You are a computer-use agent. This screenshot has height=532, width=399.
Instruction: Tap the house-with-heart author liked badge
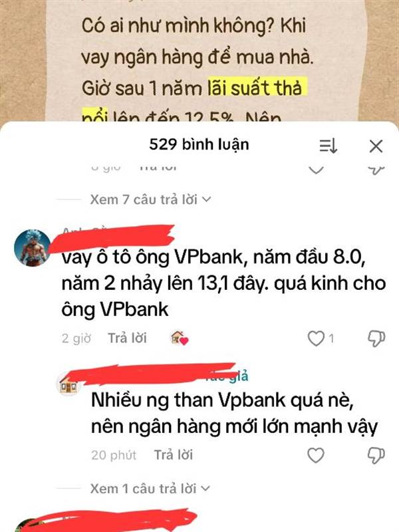(180, 338)
